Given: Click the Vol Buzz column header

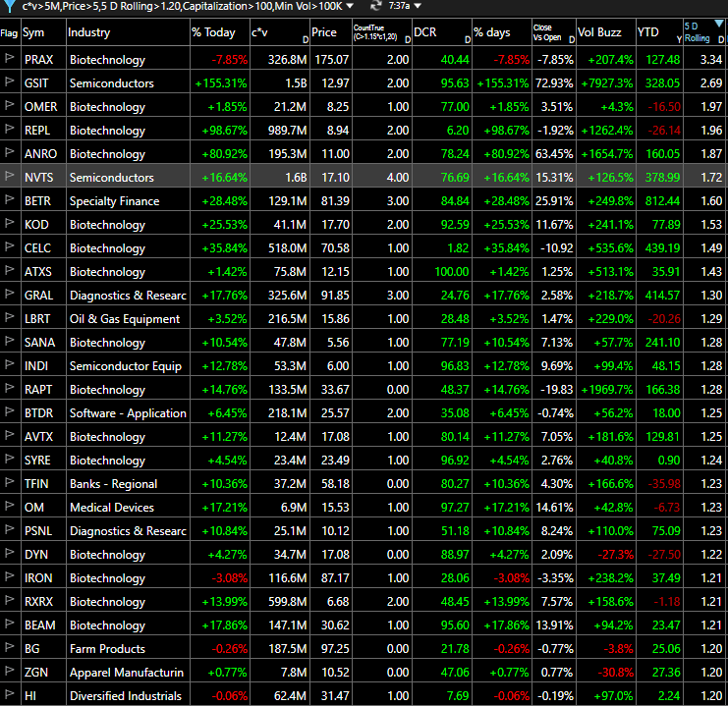Looking at the screenshot, I should 606,32.
